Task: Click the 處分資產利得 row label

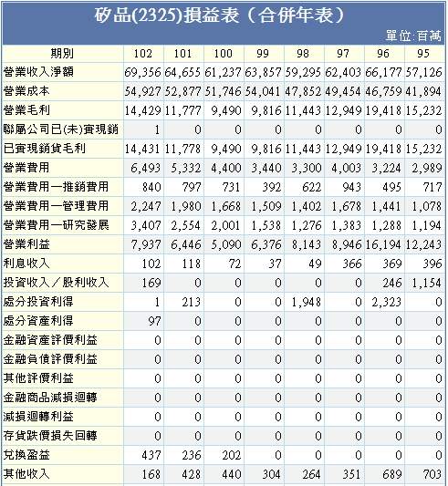Action: [x=38, y=321]
